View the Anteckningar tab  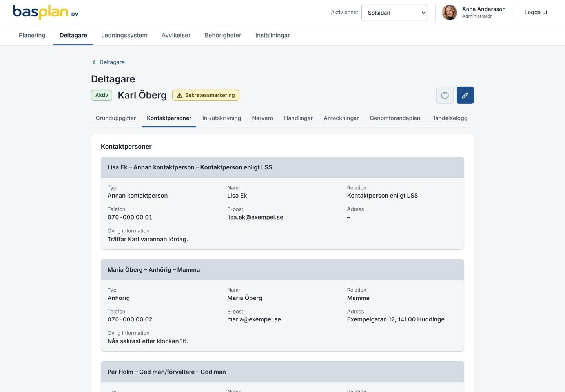pyautogui.click(x=341, y=118)
